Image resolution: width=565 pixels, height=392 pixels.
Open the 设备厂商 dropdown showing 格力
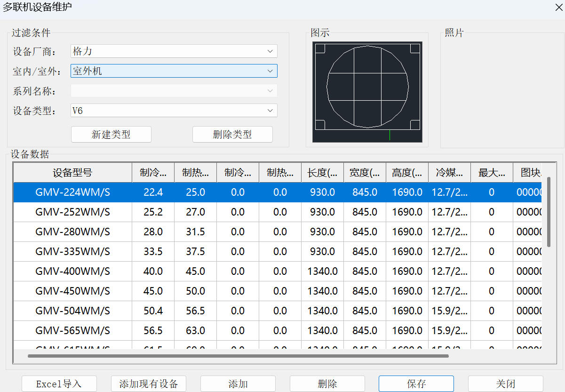(174, 51)
